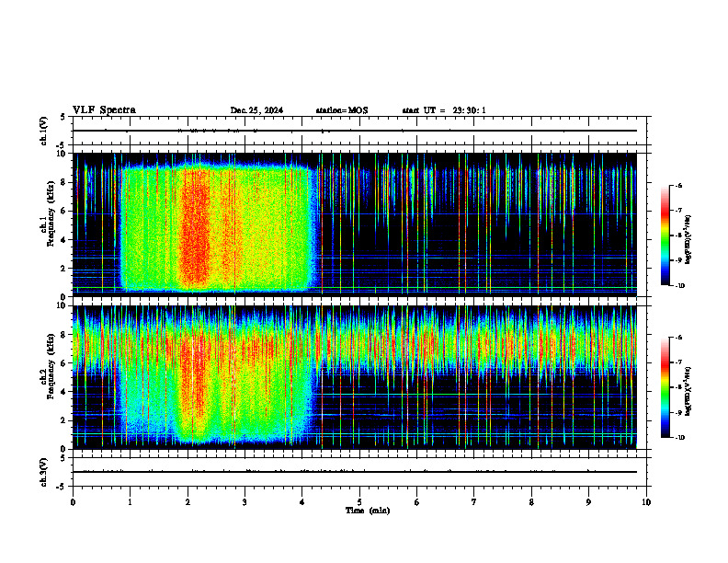
Task: Click the time axis tick label "9"
Action: (x=588, y=502)
